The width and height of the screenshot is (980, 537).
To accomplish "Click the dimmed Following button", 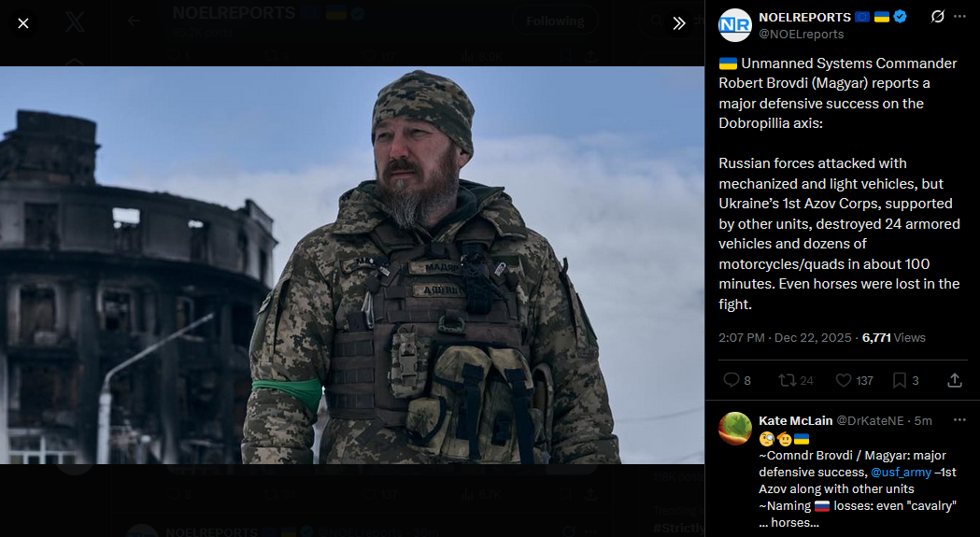I will [x=555, y=21].
